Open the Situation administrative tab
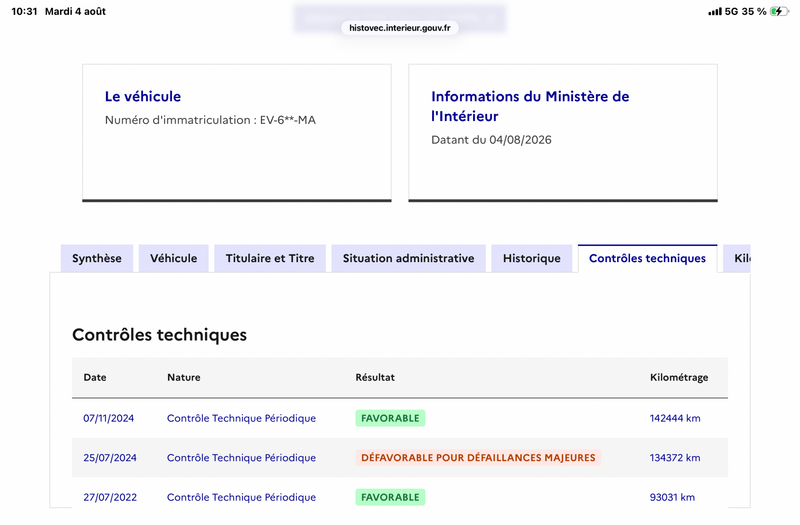The height and width of the screenshot is (525, 800). 409,258
